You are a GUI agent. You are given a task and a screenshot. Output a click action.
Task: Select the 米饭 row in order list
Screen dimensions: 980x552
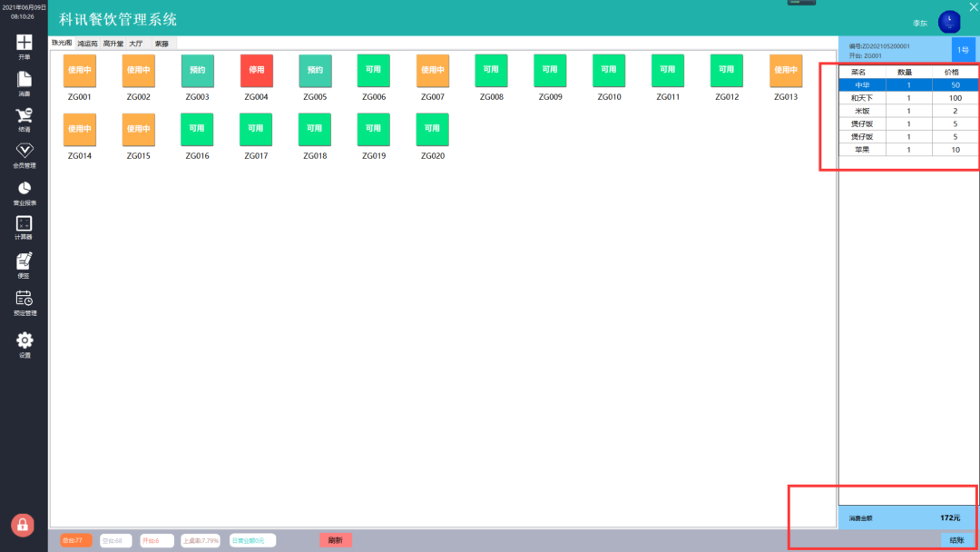tap(908, 112)
